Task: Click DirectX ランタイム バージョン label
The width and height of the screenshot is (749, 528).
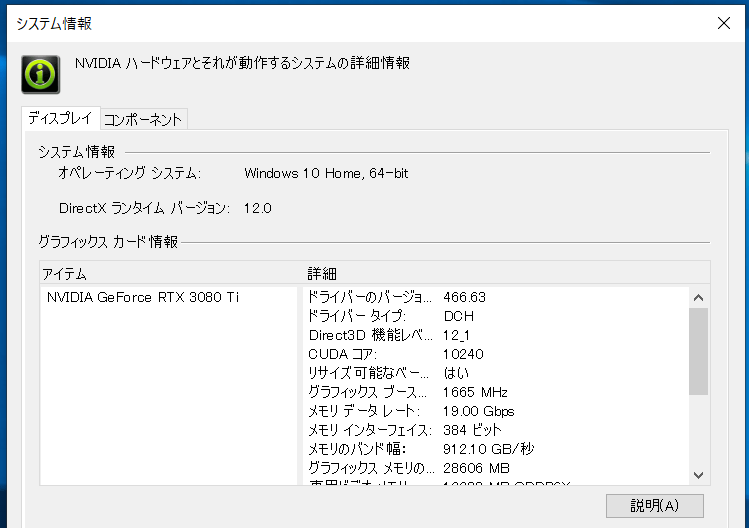Action: 144,208
